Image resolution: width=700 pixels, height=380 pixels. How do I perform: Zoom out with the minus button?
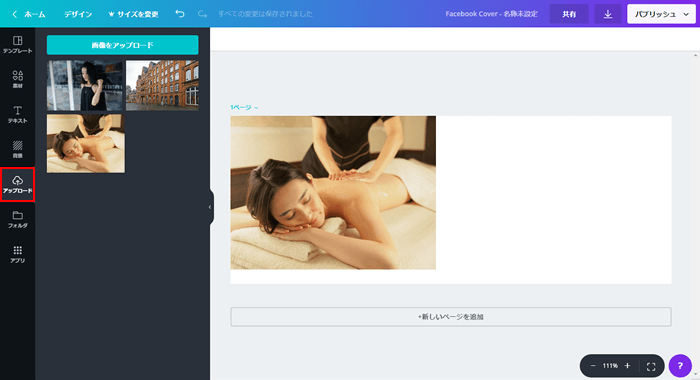click(x=593, y=366)
